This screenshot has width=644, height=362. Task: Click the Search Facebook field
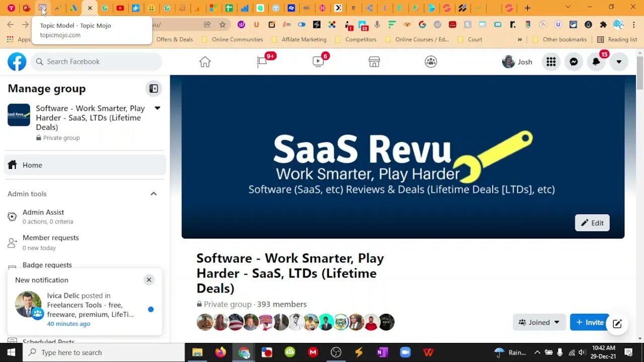[96, 61]
